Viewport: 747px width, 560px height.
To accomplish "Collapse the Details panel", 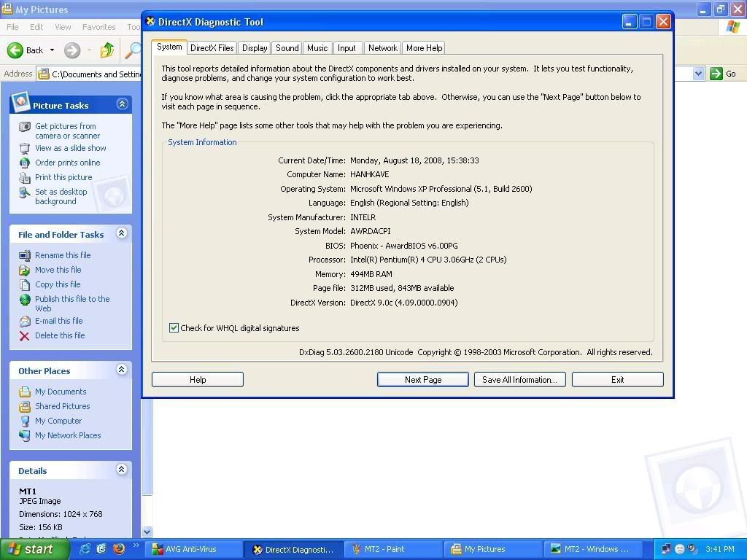I will point(122,470).
